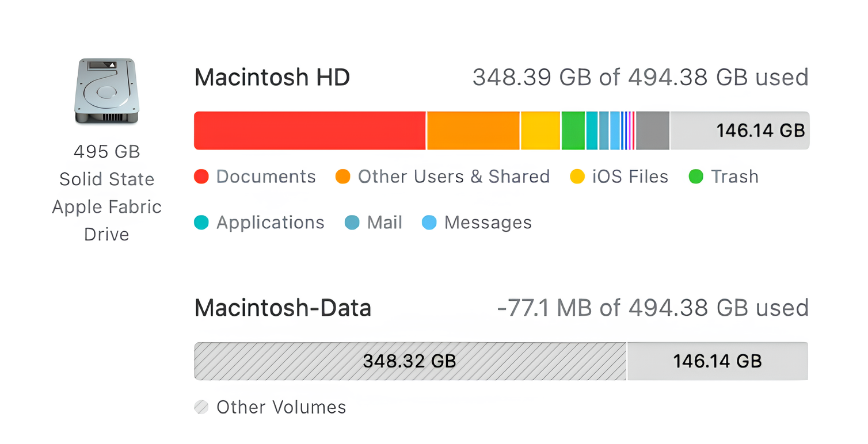The height and width of the screenshot is (444, 868).
Task: Select the dark gray storage bar segment
Action: [653, 131]
